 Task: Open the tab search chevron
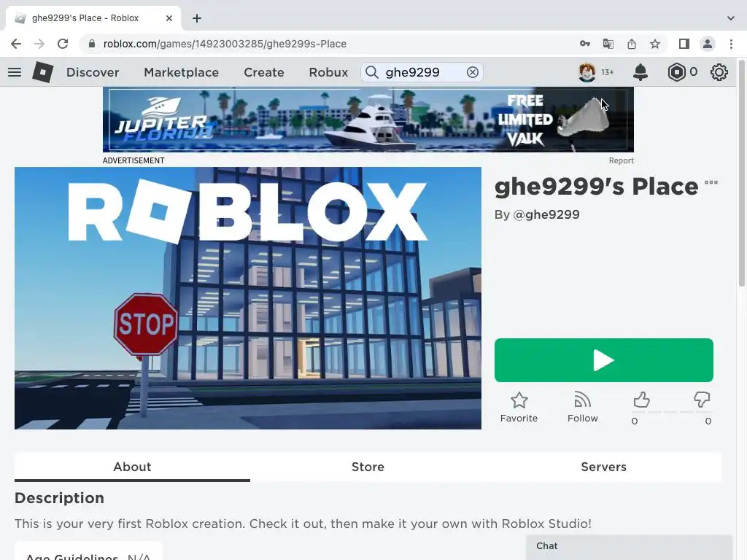click(x=730, y=18)
